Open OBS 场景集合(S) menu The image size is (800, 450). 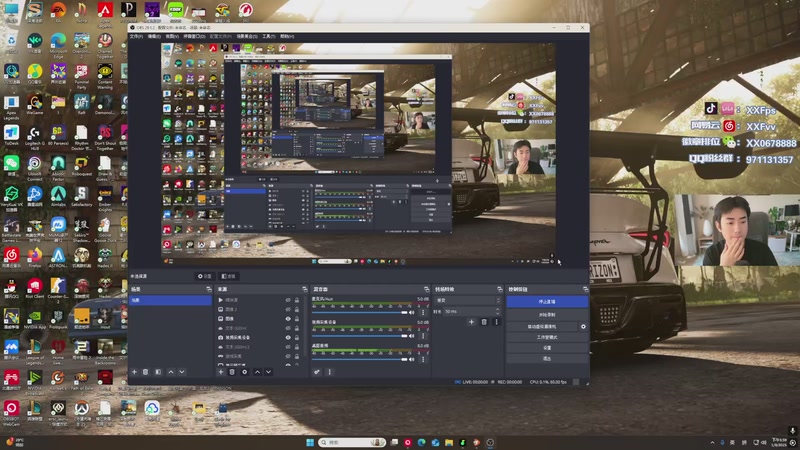pos(247,37)
